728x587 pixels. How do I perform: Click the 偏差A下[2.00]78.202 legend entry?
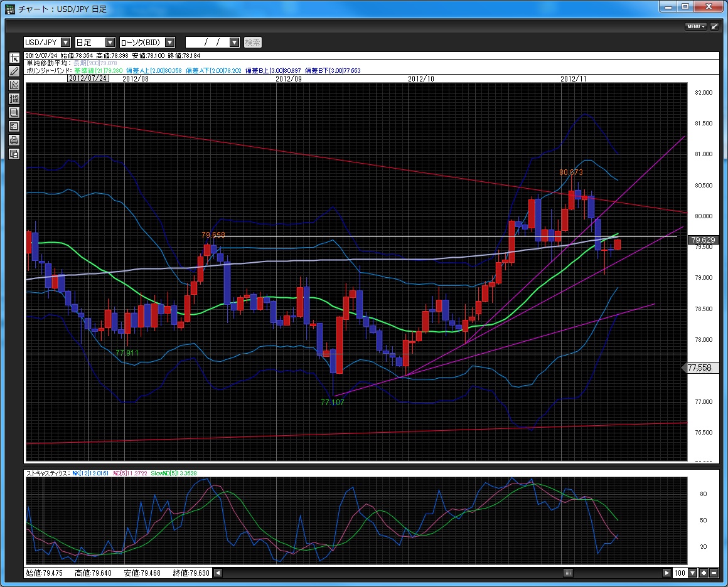[x=213, y=70]
